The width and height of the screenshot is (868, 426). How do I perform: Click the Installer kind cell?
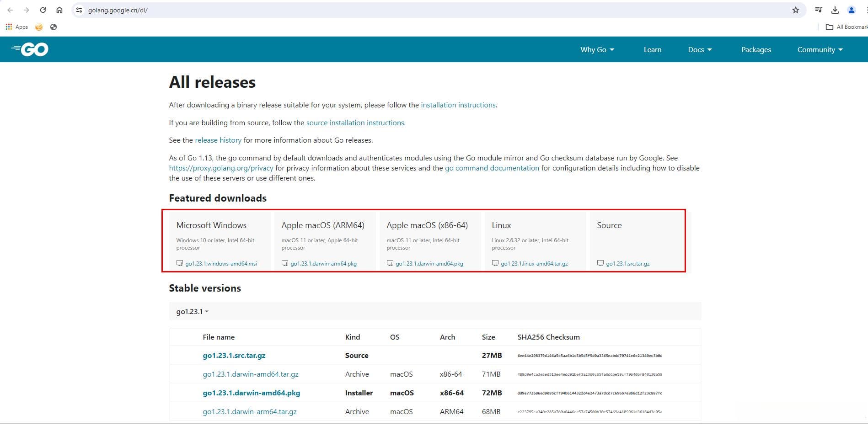(359, 393)
